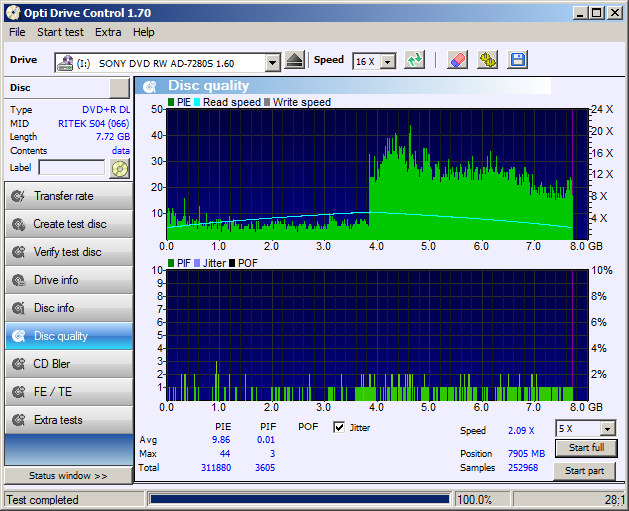This screenshot has width=629, height=511.
Task: Click the Transfer rate disc icon
Action: [x=18, y=196]
